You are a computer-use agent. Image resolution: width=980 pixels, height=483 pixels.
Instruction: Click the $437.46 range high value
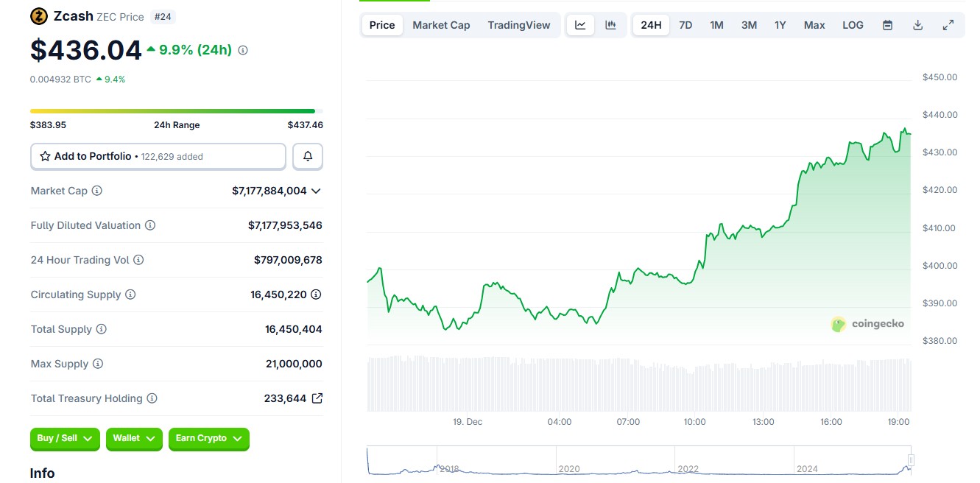(x=305, y=125)
